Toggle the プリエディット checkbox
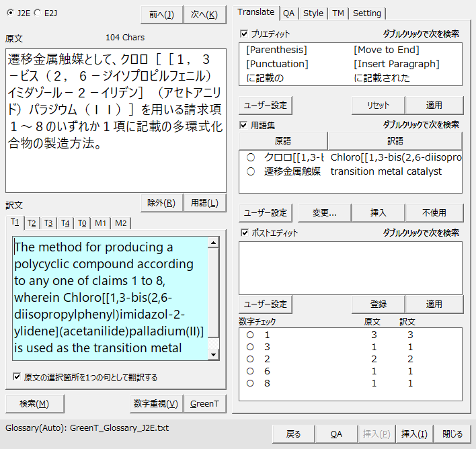The width and height of the screenshot is (476, 449). (244, 34)
